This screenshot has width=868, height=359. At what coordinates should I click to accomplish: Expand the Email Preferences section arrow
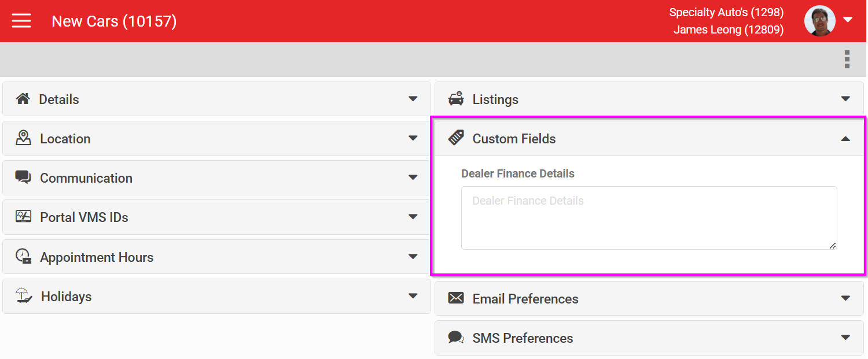click(x=845, y=298)
